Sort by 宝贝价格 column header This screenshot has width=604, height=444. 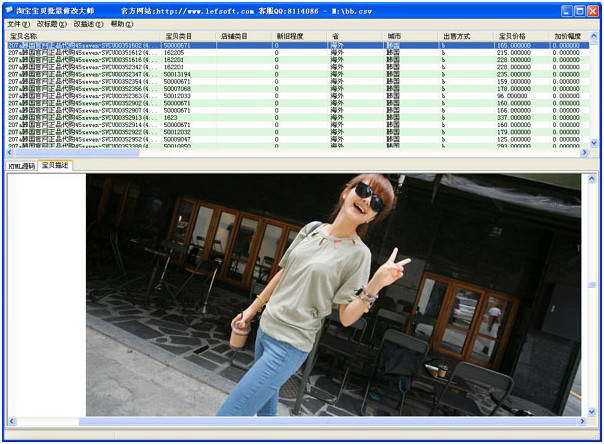512,36
